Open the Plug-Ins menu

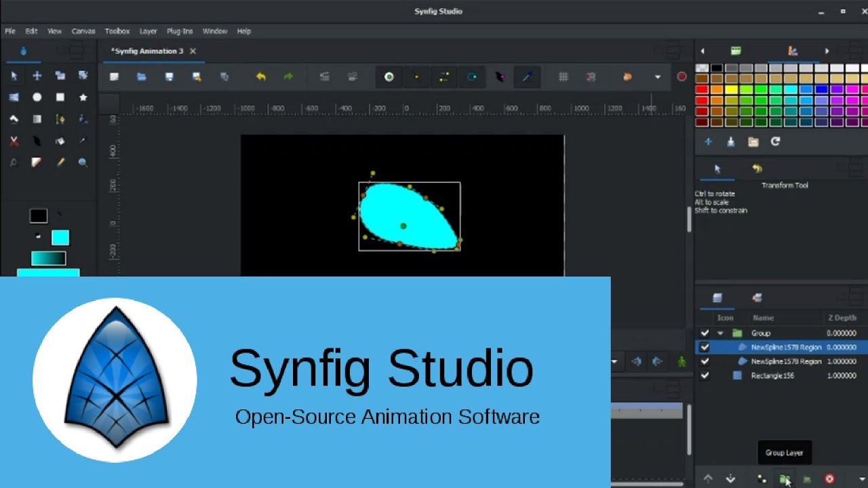coord(180,31)
